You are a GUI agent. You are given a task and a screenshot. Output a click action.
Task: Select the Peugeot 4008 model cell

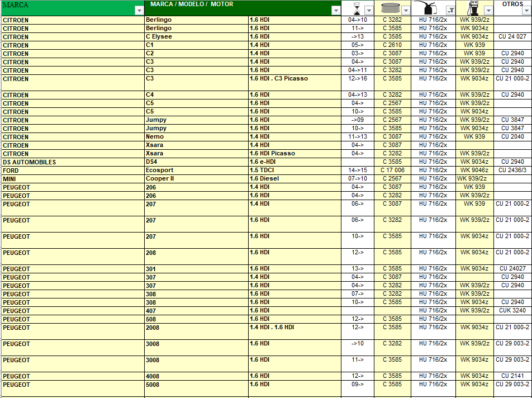pyautogui.click(x=196, y=376)
